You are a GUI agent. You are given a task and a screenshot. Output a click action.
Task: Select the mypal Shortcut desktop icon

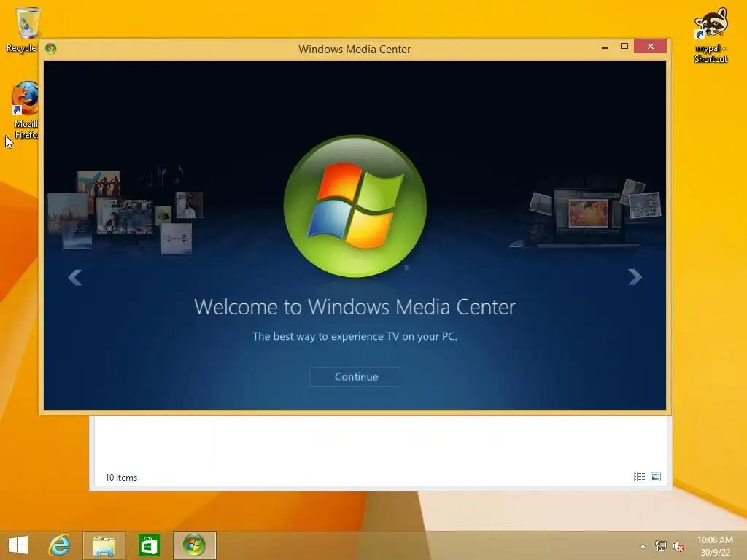click(x=711, y=35)
